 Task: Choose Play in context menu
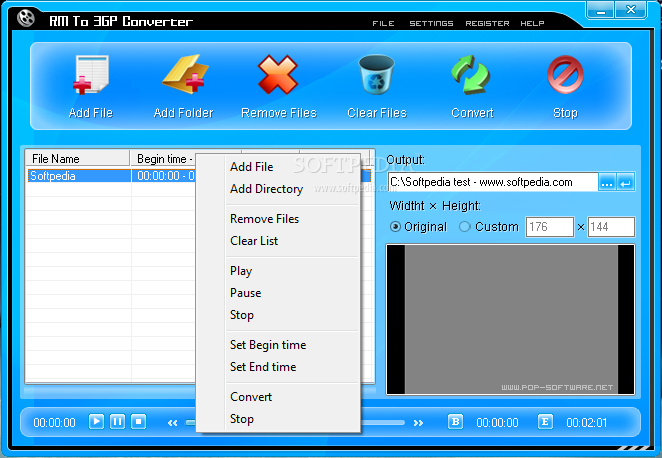(x=279, y=271)
